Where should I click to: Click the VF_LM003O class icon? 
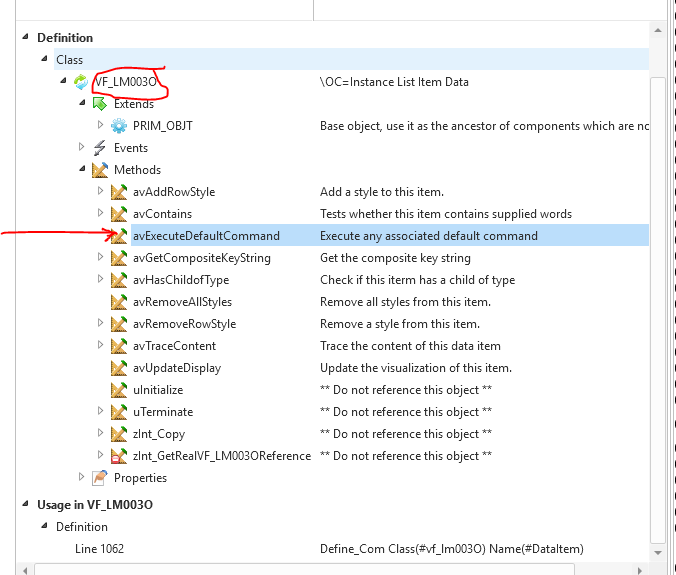coord(81,82)
